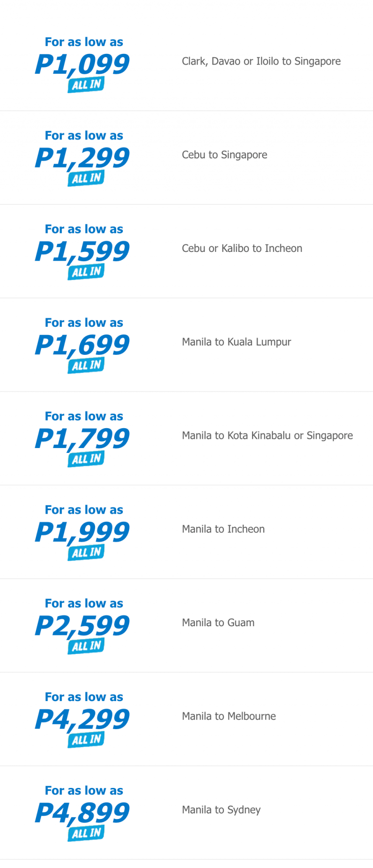Click the ALL IN badge under P1,999
The height and width of the screenshot is (868, 373).
pyautogui.click(x=86, y=553)
